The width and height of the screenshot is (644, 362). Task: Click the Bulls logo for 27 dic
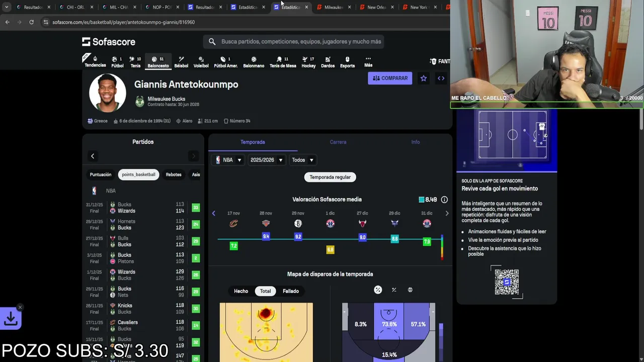pyautogui.click(x=362, y=224)
